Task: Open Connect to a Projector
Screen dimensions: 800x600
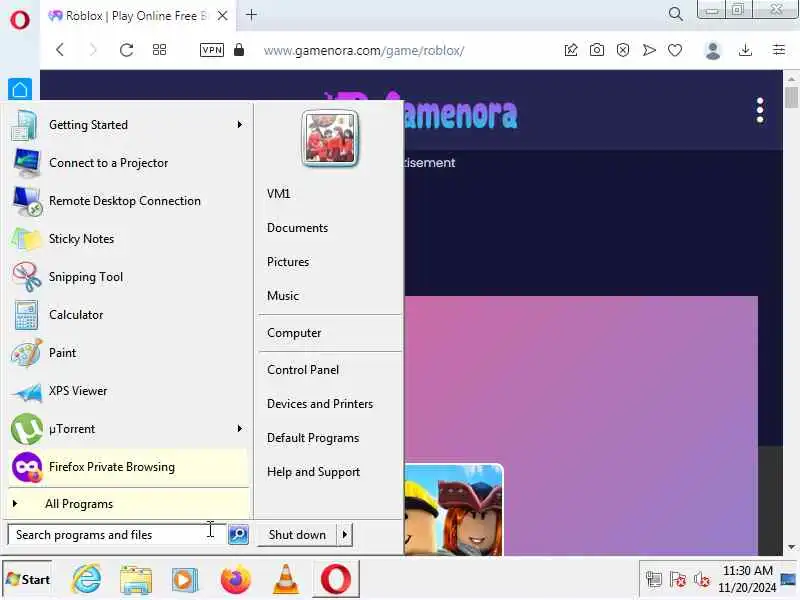Action: (128, 163)
